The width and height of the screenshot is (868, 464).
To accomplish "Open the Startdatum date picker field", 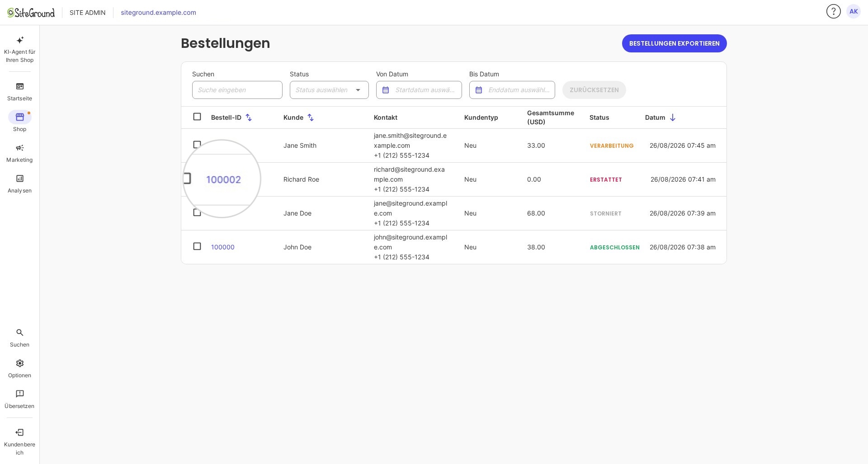I will [x=419, y=90].
